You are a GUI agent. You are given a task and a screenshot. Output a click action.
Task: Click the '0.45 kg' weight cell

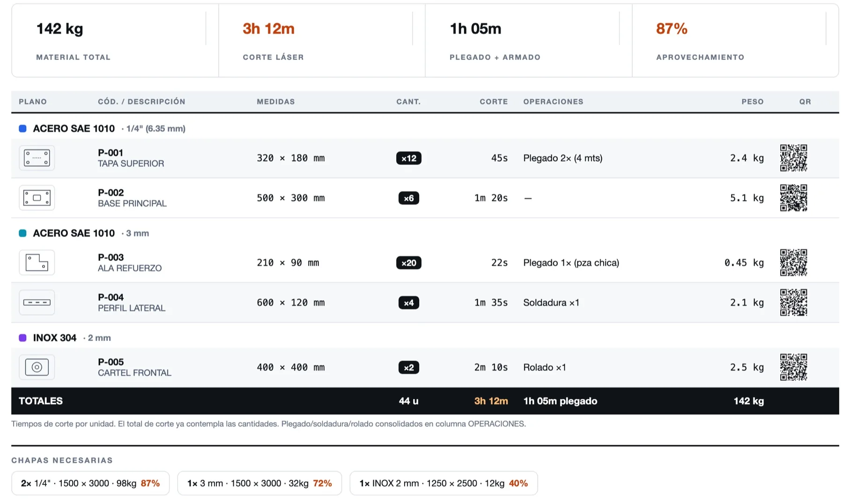pyautogui.click(x=744, y=263)
